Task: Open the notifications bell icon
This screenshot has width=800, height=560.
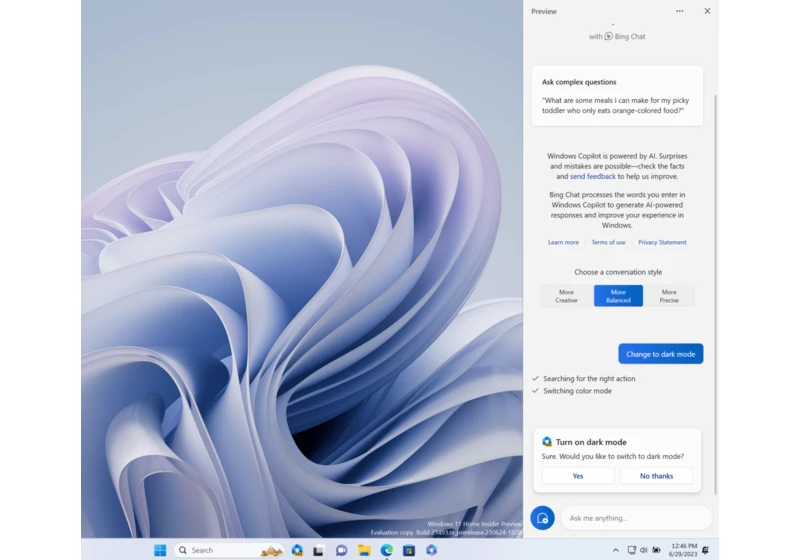Action: coord(706,550)
